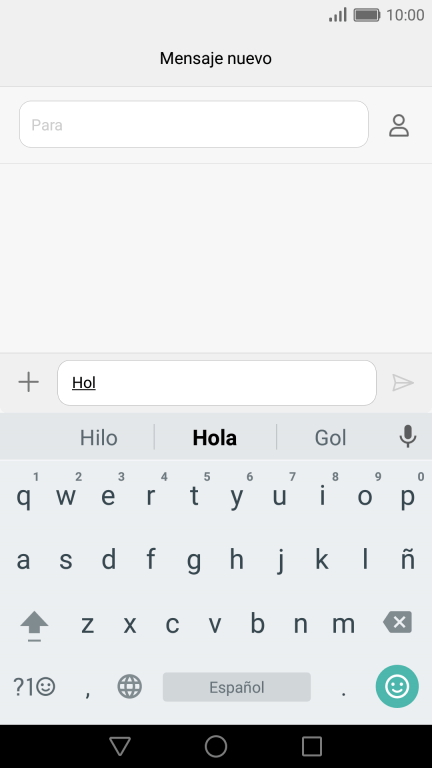432x768 pixels.
Task: Open the green emoji button
Action: 397,686
